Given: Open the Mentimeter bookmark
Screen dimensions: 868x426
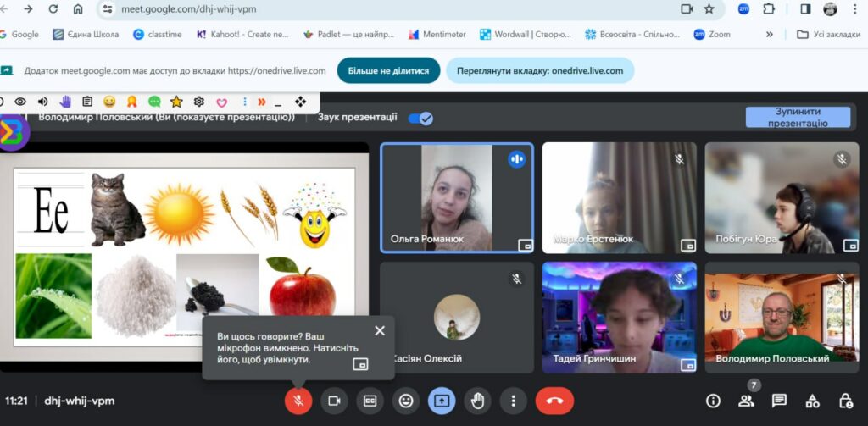Looking at the screenshot, I should click(x=437, y=35).
